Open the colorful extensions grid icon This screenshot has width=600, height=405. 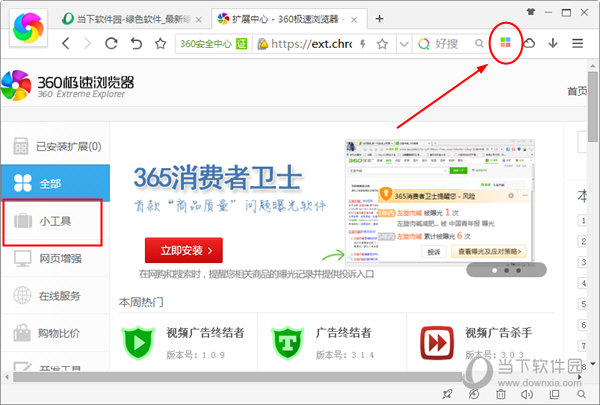(x=505, y=42)
